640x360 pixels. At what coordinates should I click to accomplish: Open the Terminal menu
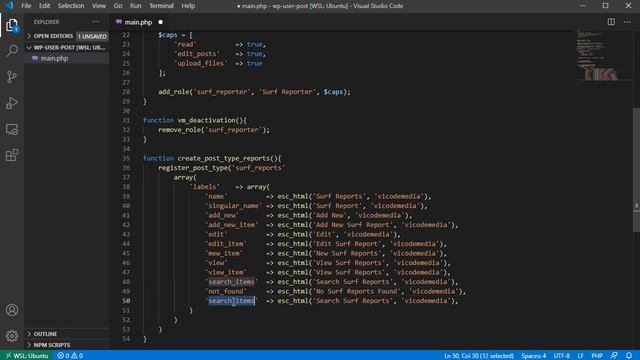[x=161, y=6]
